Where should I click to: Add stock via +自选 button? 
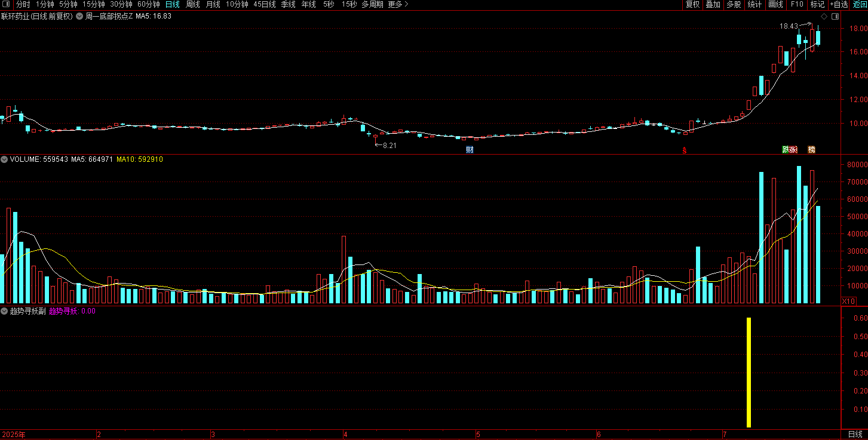(839, 4)
